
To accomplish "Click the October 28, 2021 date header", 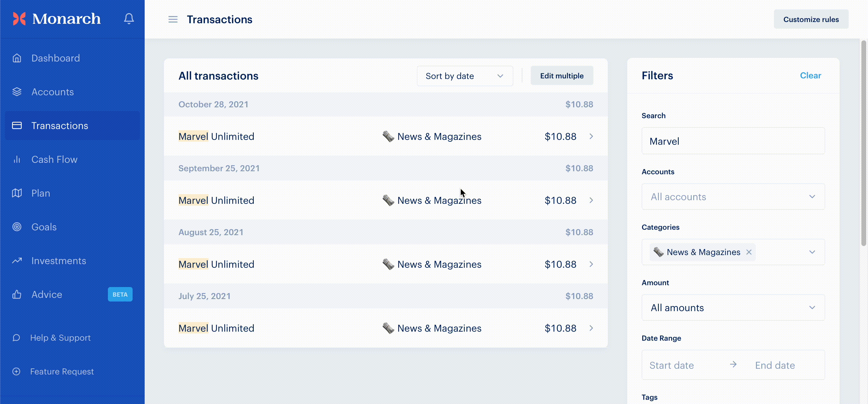I will tap(213, 104).
